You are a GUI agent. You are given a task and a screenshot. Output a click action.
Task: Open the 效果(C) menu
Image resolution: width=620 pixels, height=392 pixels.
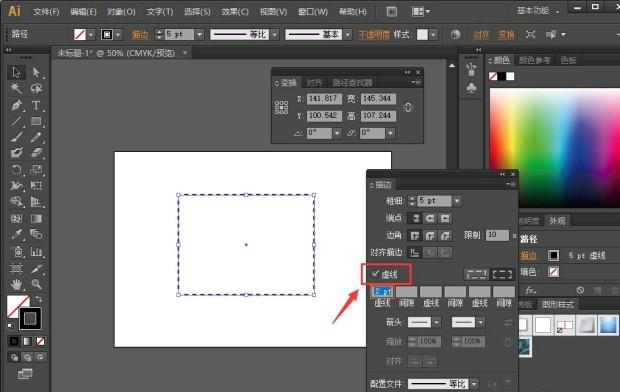tap(235, 12)
